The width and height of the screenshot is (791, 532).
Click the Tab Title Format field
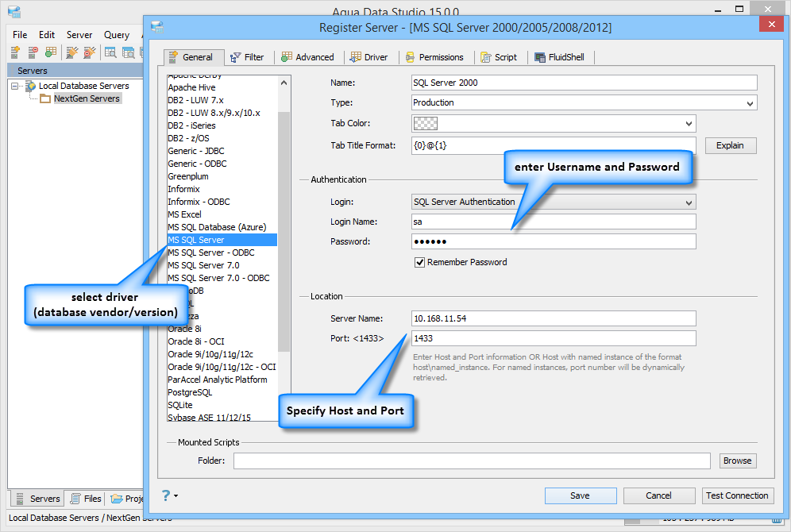pyautogui.click(x=554, y=146)
